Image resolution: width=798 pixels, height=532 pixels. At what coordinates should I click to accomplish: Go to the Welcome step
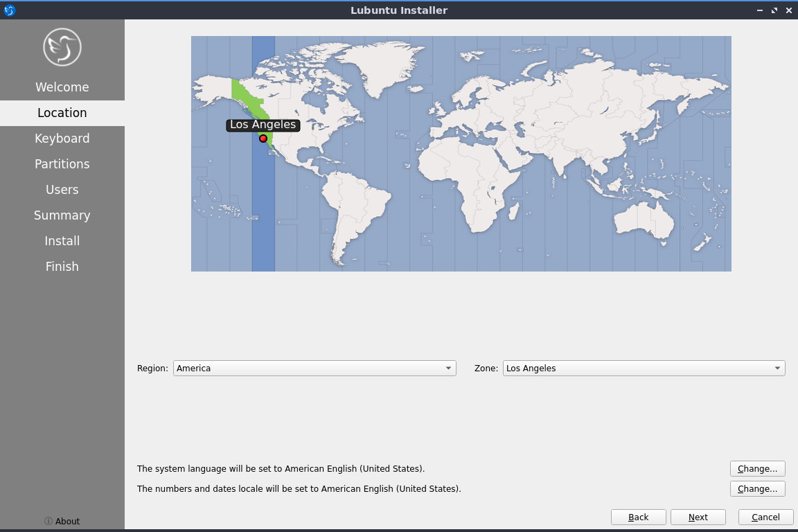coord(62,87)
